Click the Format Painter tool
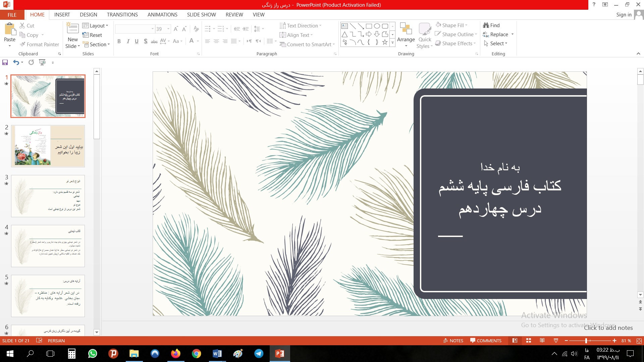This screenshot has width=644, height=362. (x=39, y=44)
